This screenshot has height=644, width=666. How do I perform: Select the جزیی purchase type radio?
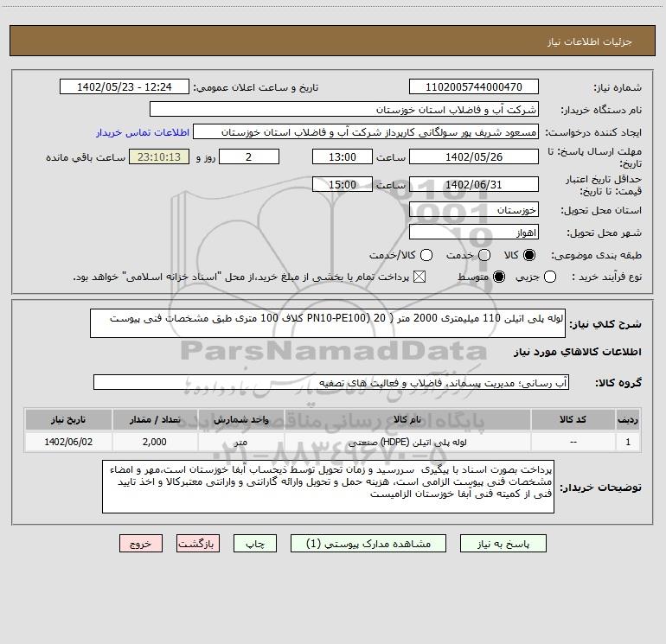(550, 277)
